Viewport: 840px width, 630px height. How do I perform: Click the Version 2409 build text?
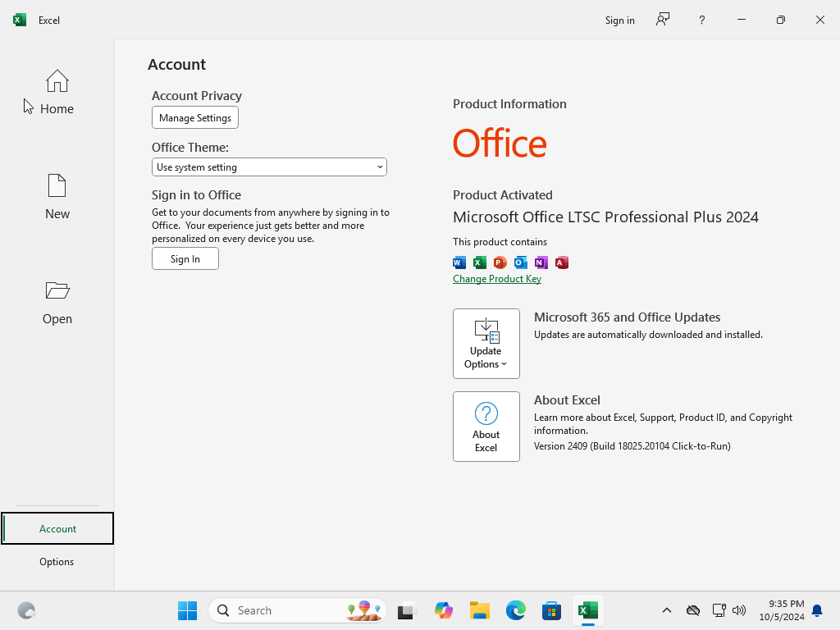coord(632,445)
